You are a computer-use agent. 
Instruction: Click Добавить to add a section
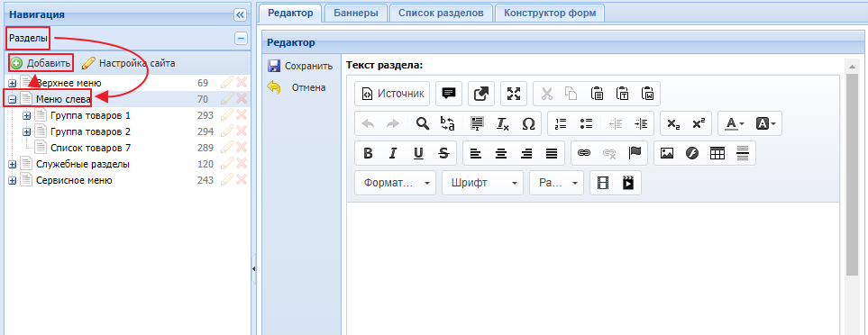(41, 63)
